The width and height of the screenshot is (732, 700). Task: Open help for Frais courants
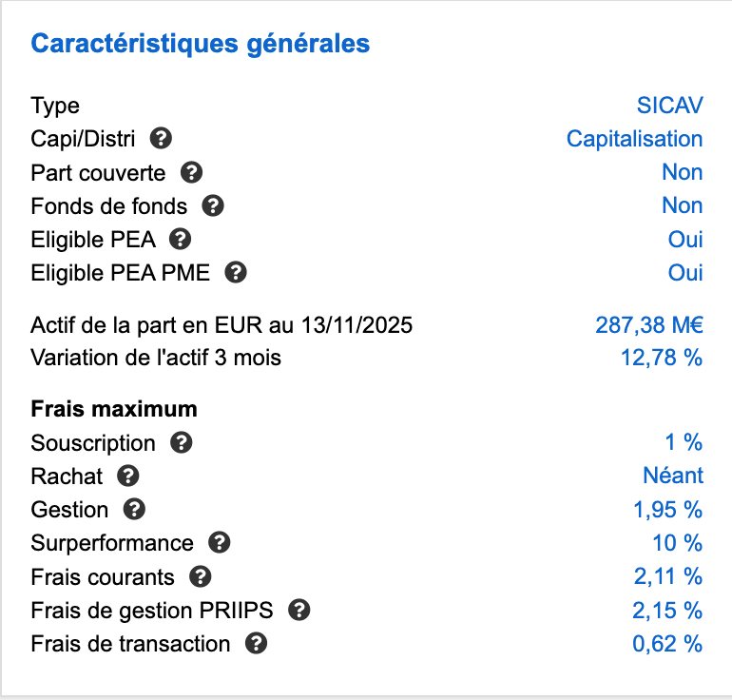200,576
